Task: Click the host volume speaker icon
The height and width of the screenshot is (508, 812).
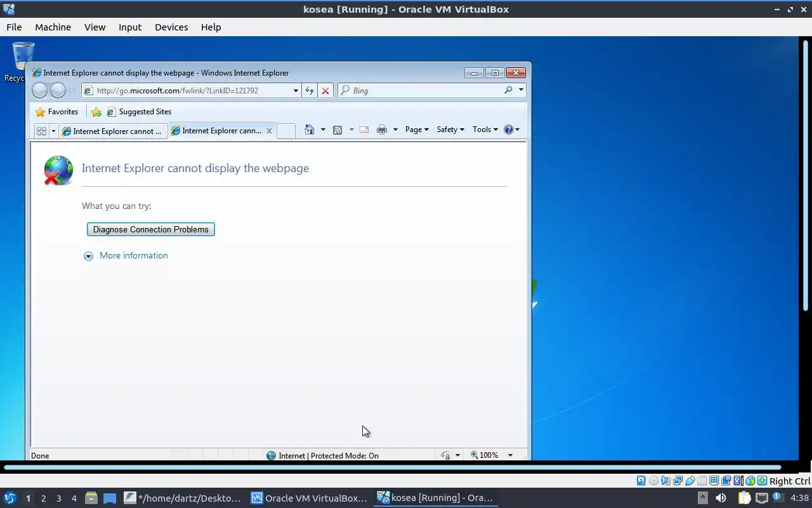Action: 721,498
